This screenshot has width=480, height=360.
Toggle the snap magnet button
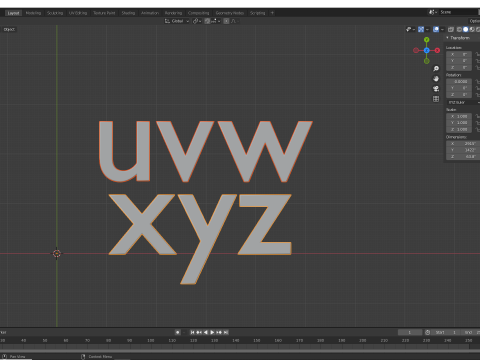(207, 21)
